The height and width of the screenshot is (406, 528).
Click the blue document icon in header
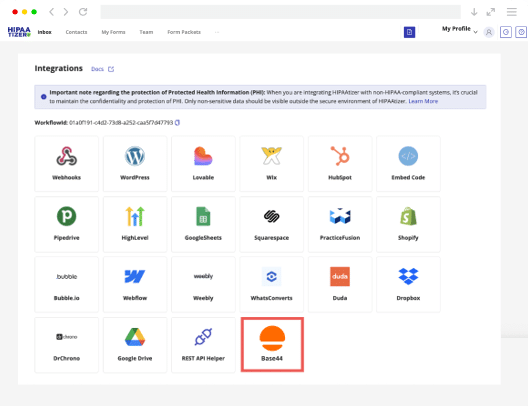tap(409, 32)
